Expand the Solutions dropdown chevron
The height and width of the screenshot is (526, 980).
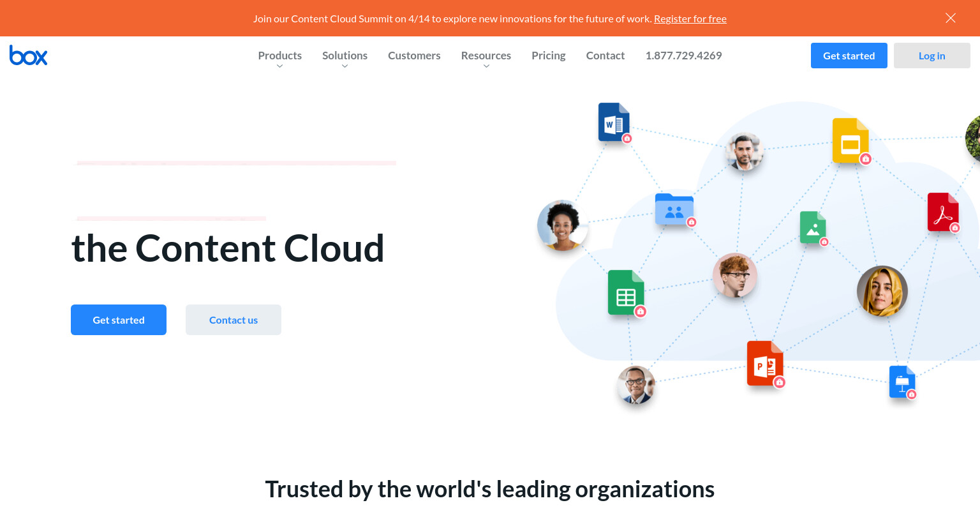tap(345, 66)
